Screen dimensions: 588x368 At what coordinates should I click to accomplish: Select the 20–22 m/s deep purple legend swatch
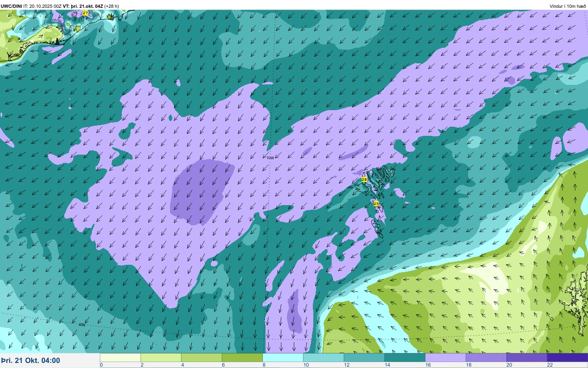coord(527,357)
